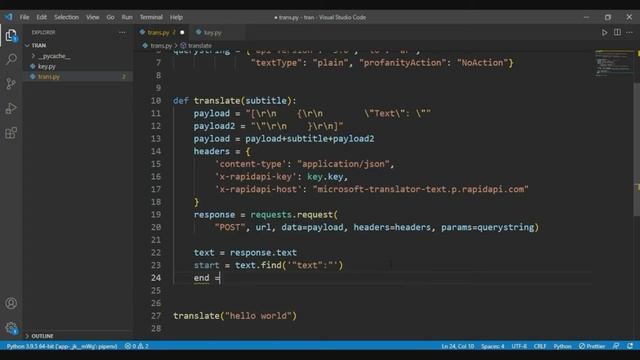Open the Accounts menu icon
Viewport: 640px width, 360px height.
coord(11,303)
